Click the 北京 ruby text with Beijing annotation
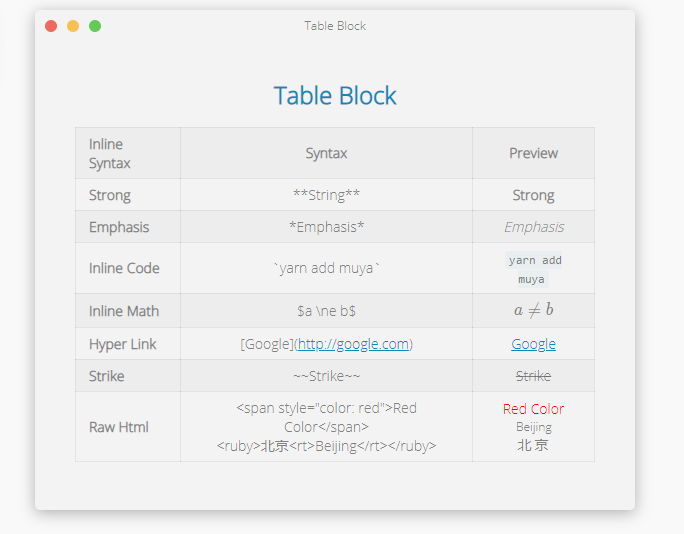This screenshot has width=684, height=534. tap(533, 437)
